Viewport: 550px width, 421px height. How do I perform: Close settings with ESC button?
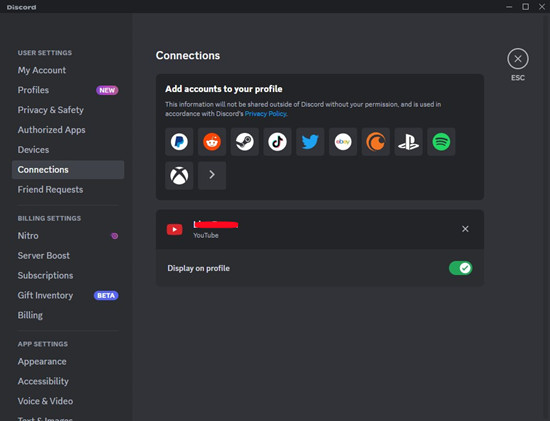pyautogui.click(x=518, y=59)
